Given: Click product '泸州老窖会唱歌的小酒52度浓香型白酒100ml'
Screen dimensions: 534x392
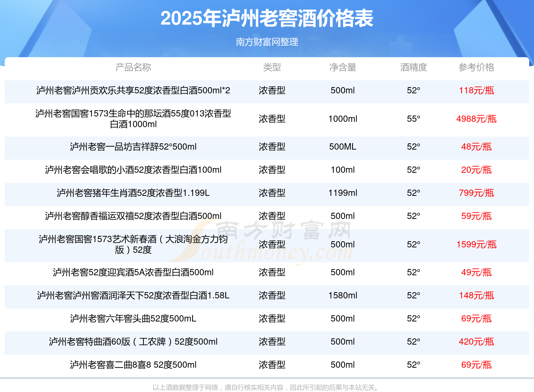Looking at the screenshot, I should click(x=133, y=170).
